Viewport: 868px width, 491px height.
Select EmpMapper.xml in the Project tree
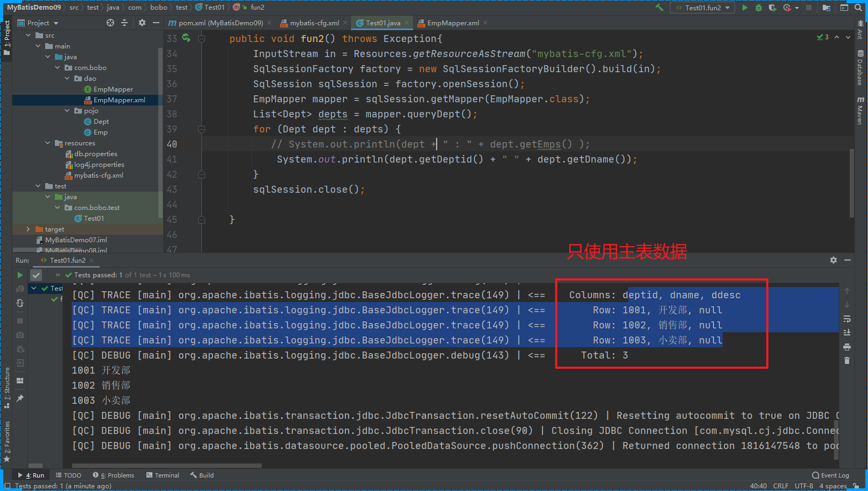(114, 100)
